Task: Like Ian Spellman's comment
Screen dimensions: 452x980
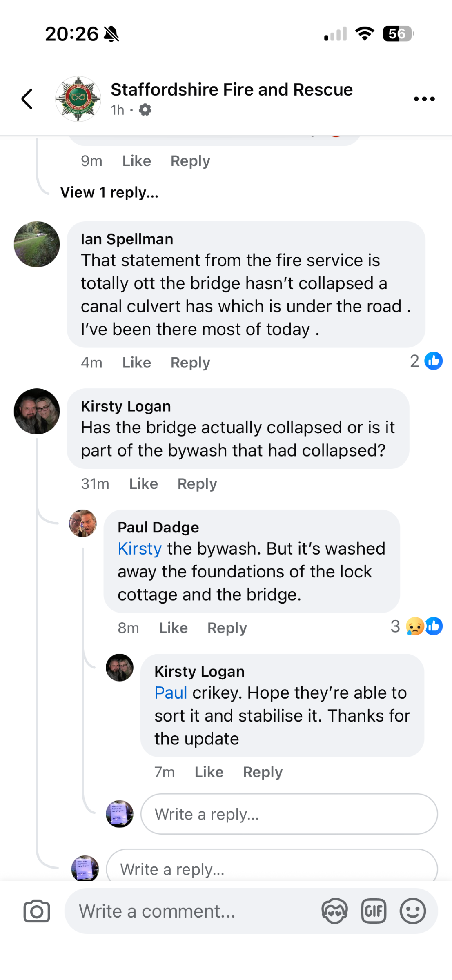Action: (x=136, y=363)
